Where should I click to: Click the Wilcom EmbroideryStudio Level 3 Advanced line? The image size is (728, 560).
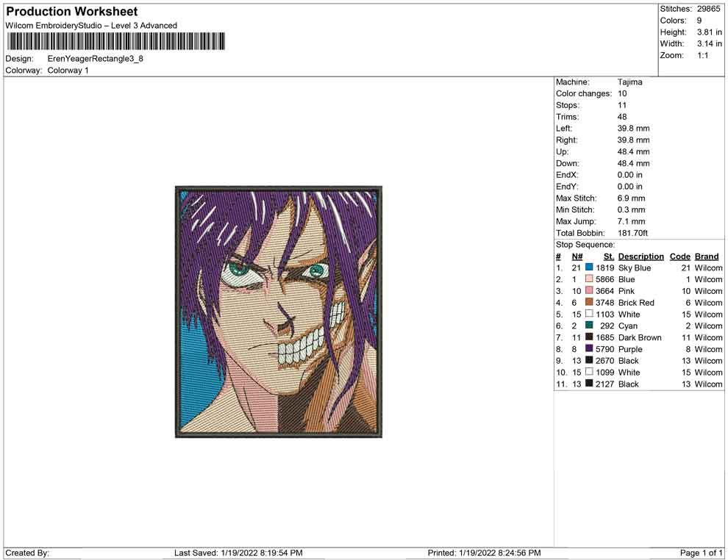(91, 26)
